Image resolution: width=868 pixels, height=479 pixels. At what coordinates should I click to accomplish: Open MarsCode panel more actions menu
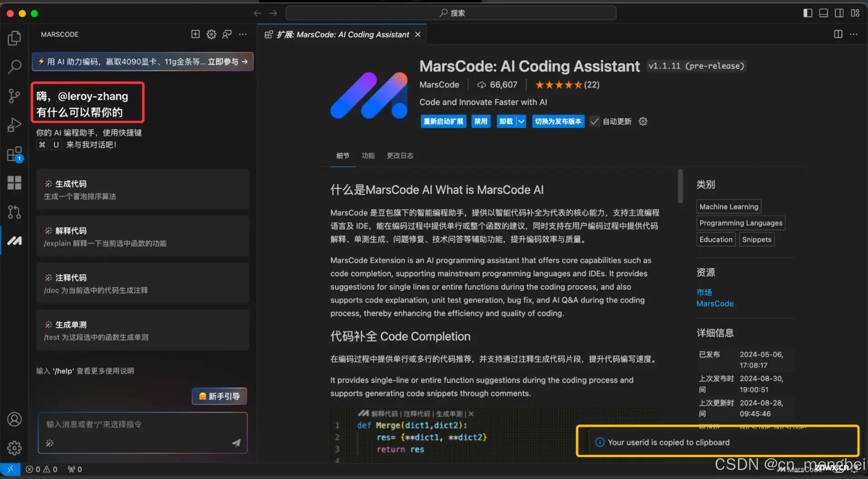(243, 34)
